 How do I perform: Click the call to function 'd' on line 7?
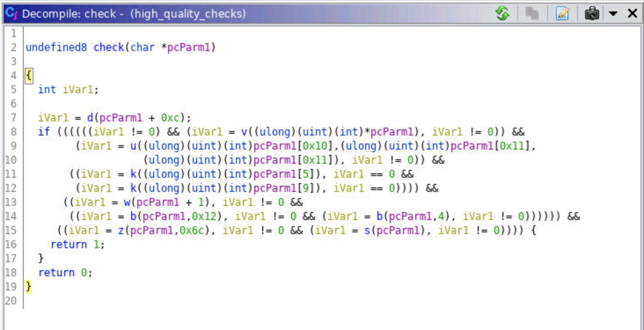(90, 118)
